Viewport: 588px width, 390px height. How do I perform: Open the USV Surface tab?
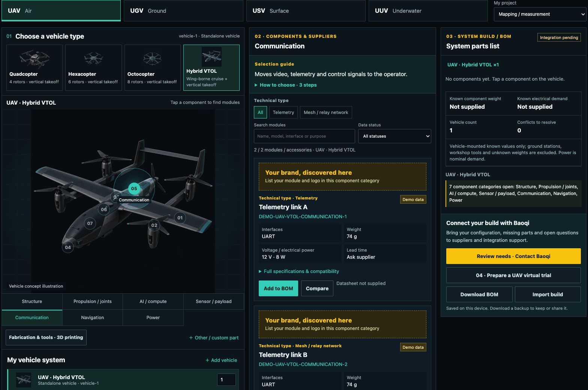tap(306, 10)
